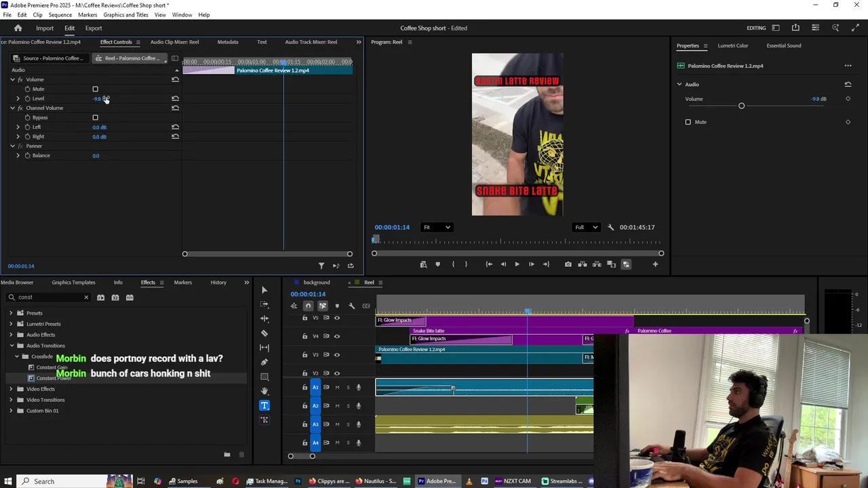Click the Play button in Program monitor
This screenshot has width=868, height=488.
[517, 264]
